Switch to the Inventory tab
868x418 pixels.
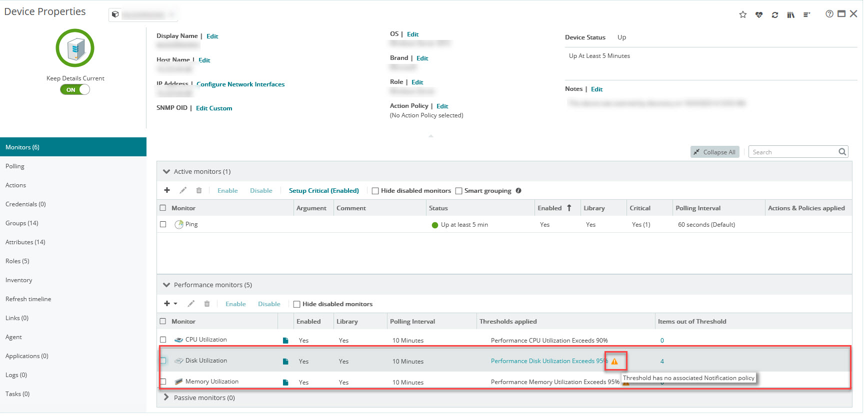pos(73,280)
